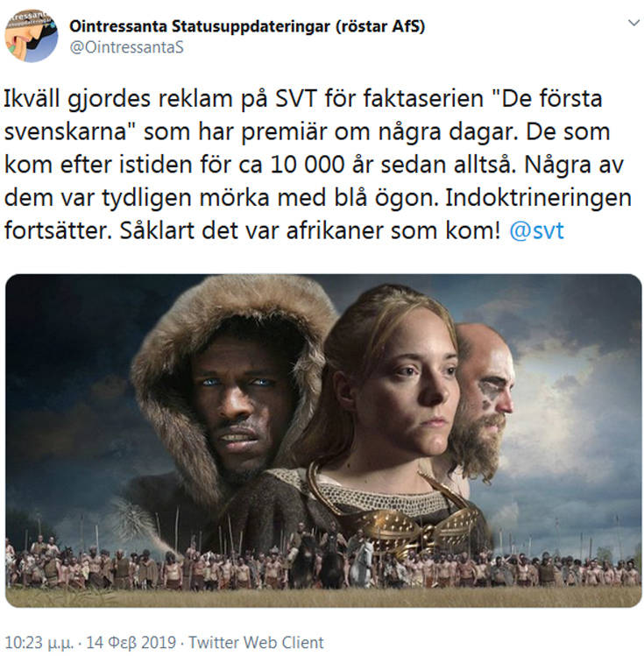Screen dimensions: 644x656
Task: Enlarge the attached promotional image
Action: (323, 441)
